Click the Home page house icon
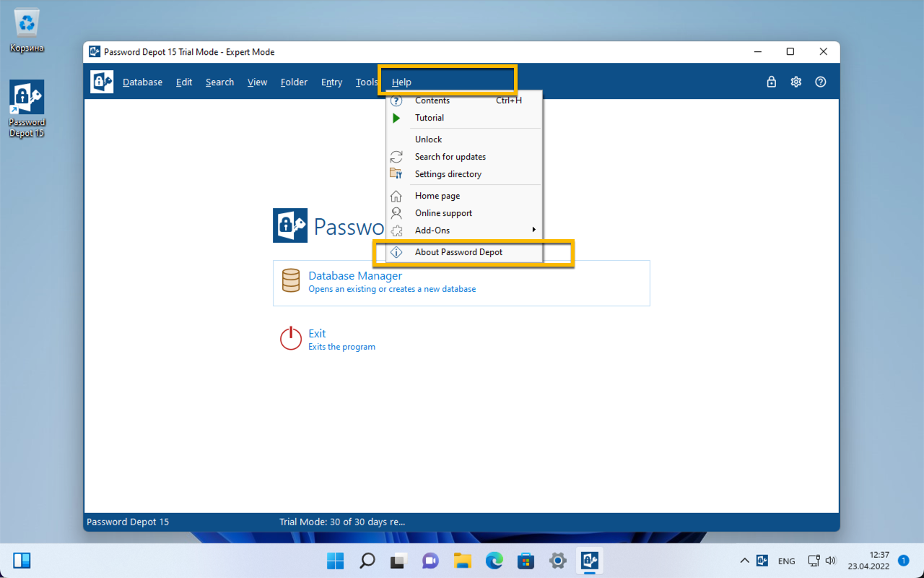This screenshot has width=924, height=578. [x=396, y=196]
